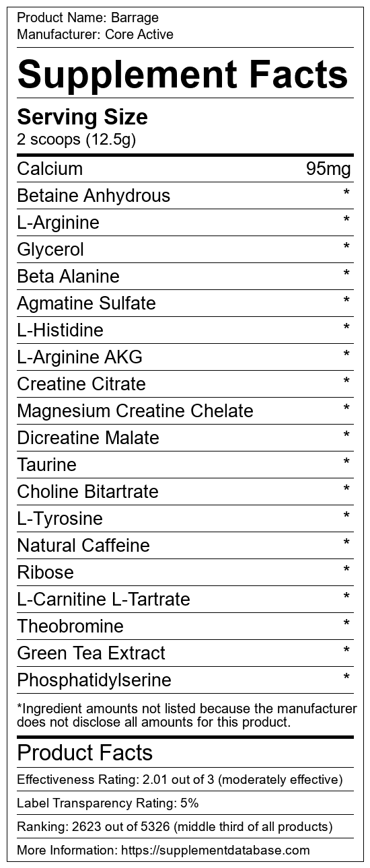Click the Label Transparency Rating line

[108, 803]
